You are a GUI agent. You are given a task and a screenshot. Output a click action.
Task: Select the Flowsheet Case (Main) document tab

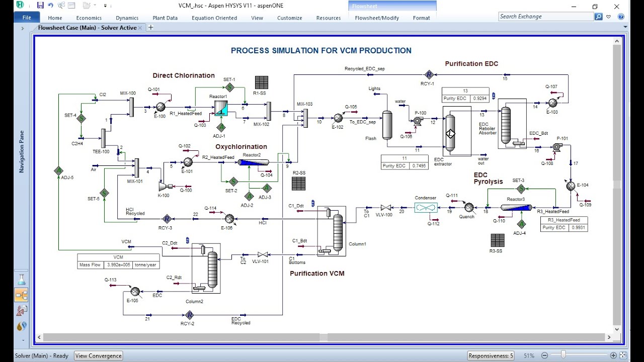coord(87,28)
